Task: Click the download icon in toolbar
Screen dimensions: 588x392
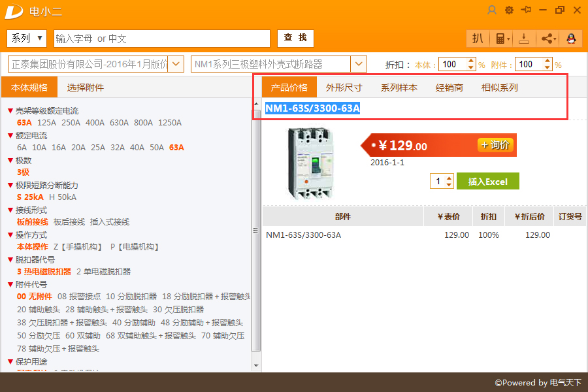Action: tap(524, 39)
